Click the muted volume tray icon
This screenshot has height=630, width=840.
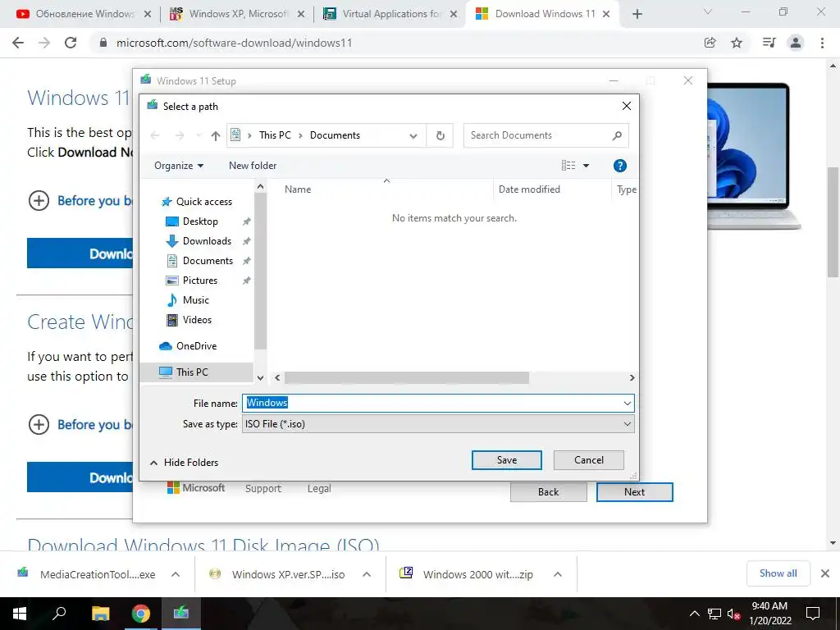tap(733, 614)
